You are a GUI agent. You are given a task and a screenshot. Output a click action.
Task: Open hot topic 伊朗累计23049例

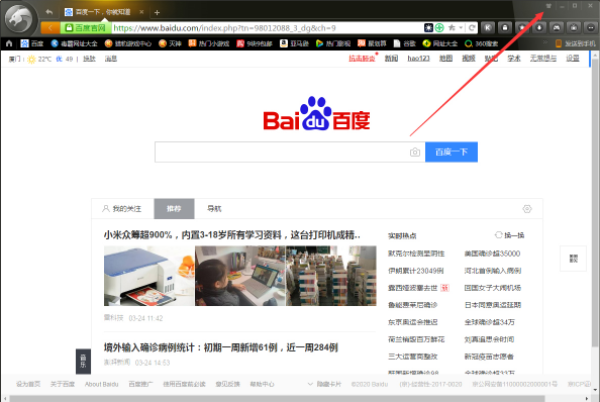point(416,271)
